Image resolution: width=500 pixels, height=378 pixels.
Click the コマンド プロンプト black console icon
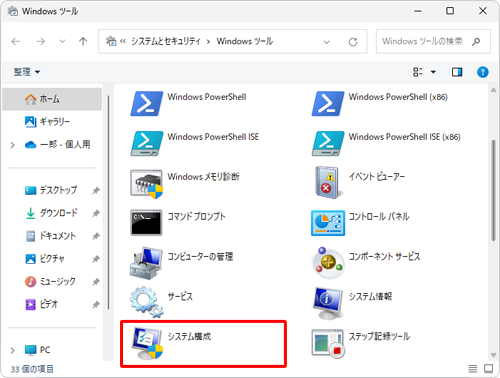point(146,223)
